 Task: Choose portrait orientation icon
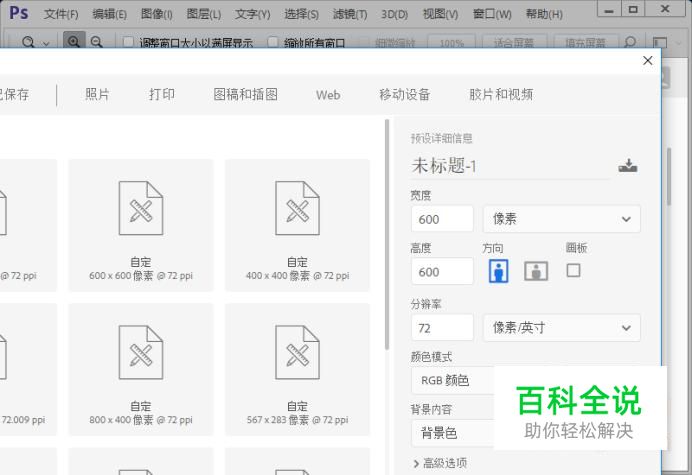click(x=499, y=271)
